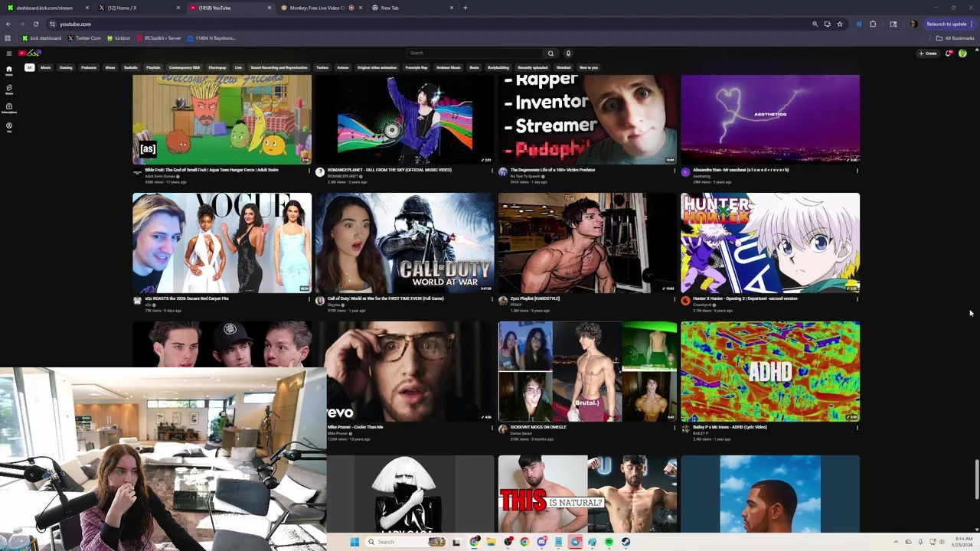Open Steam from the Windows taskbar
The image size is (980, 551).
tap(626, 542)
